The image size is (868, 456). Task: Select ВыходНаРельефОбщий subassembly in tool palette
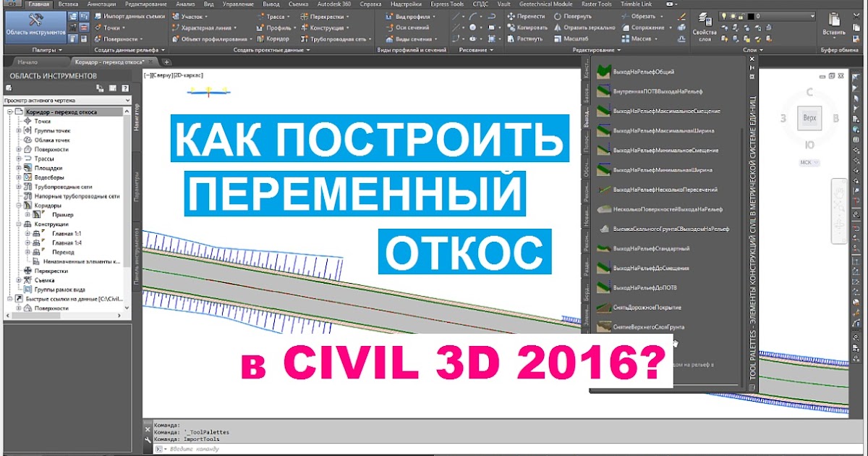pyautogui.click(x=636, y=72)
